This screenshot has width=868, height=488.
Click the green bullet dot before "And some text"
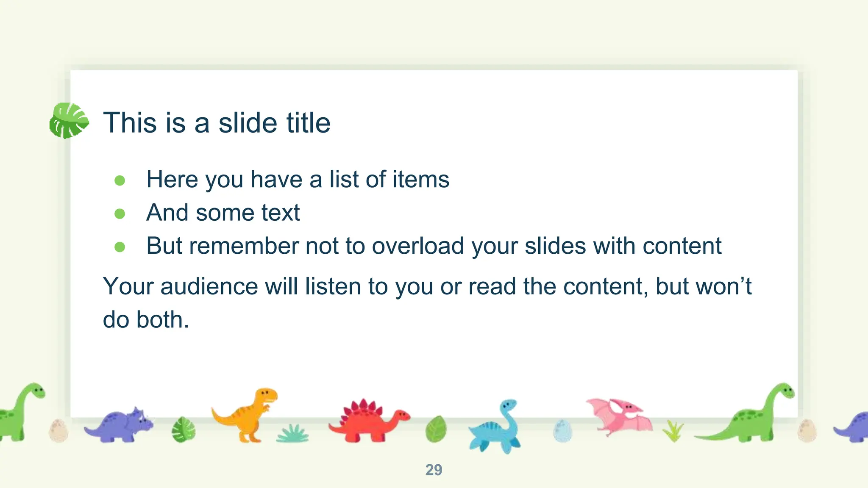tap(120, 213)
